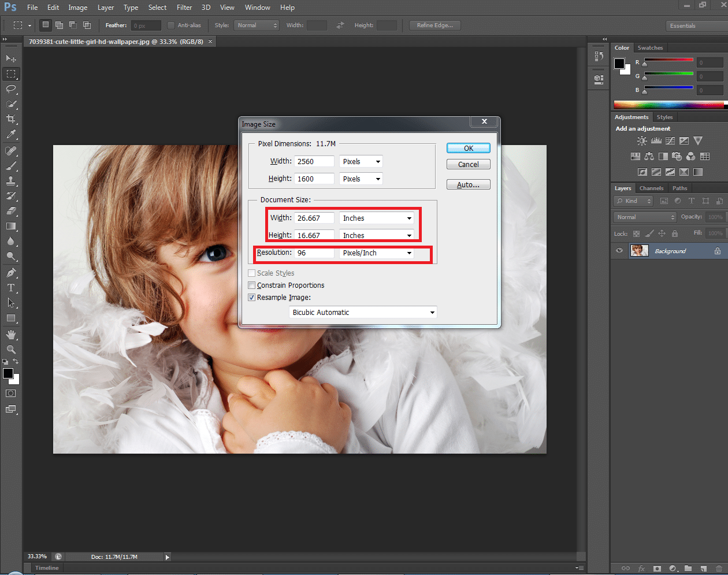Click the foreground color swatch in Color panel
Screen dimensions: 728x575
pyautogui.click(x=619, y=64)
